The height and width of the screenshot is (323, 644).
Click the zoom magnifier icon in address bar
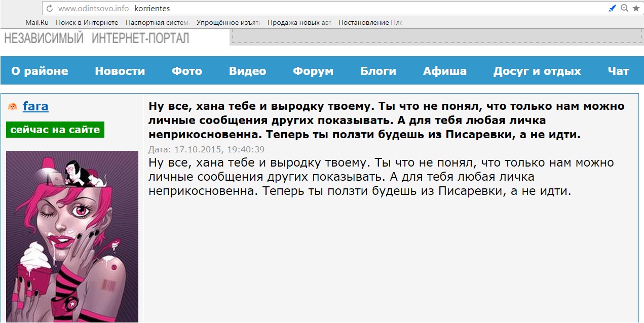pos(624,8)
